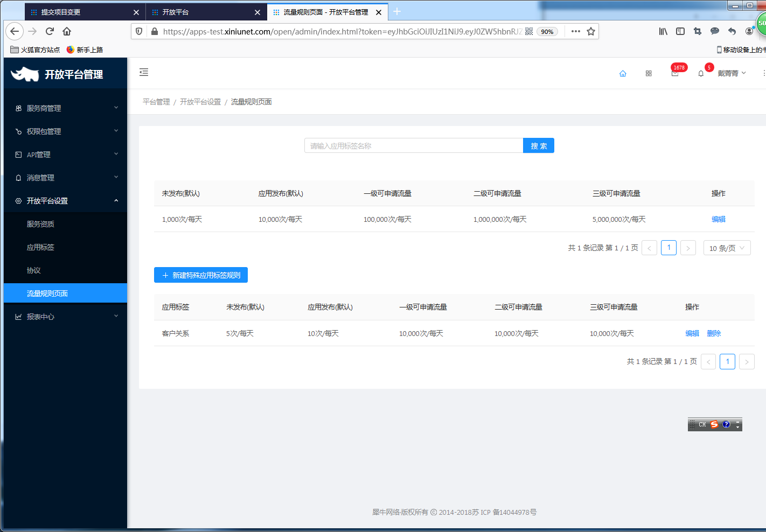Click the browser home button
Image resolution: width=766 pixels, height=532 pixels.
pos(67,31)
